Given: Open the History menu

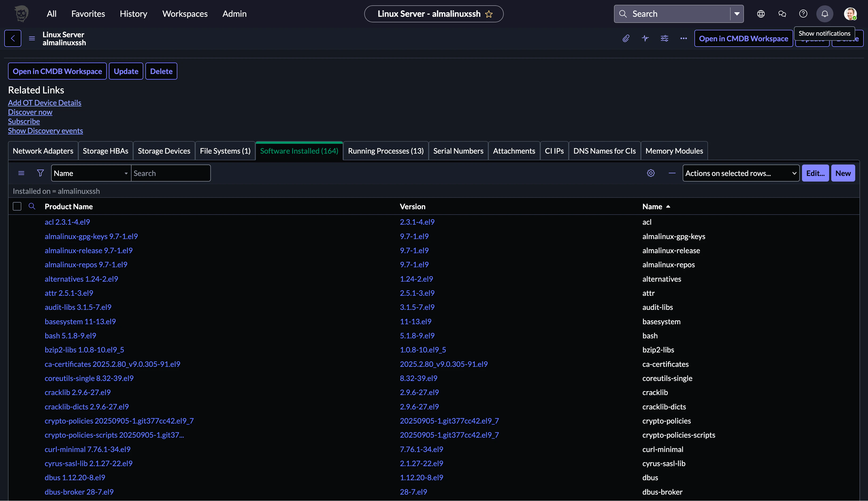Looking at the screenshot, I should tap(134, 14).
